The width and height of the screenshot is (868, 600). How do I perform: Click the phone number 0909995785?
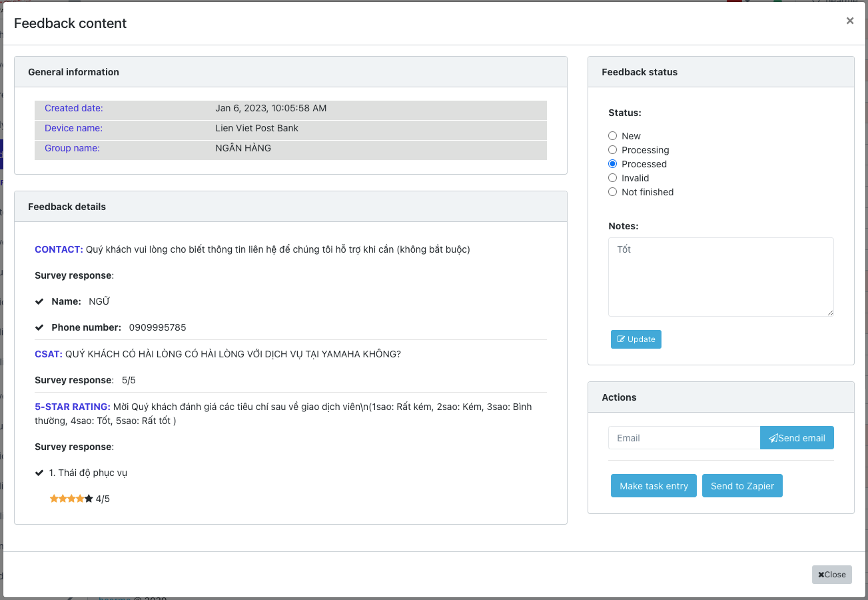[x=158, y=327]
